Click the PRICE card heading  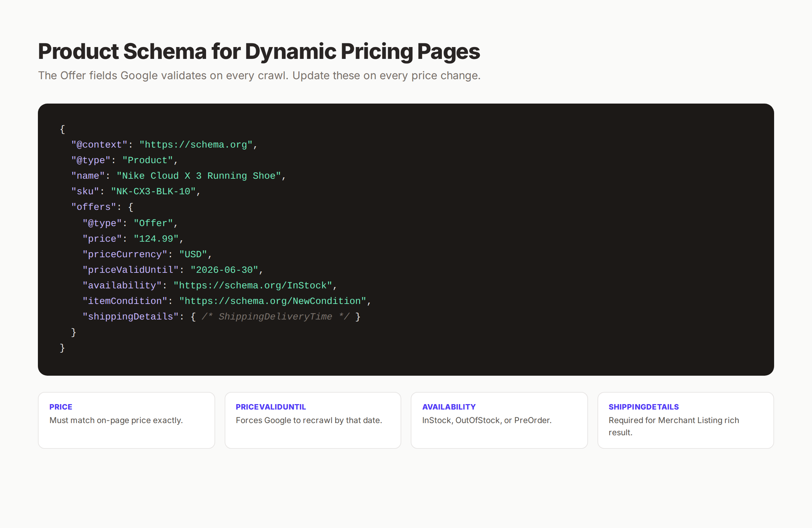click(61, 407)
